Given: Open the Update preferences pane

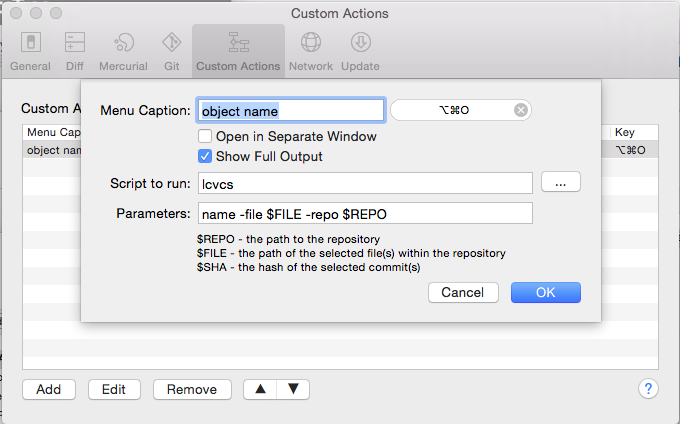Looking at the screenshot, I should pos(360,51).
